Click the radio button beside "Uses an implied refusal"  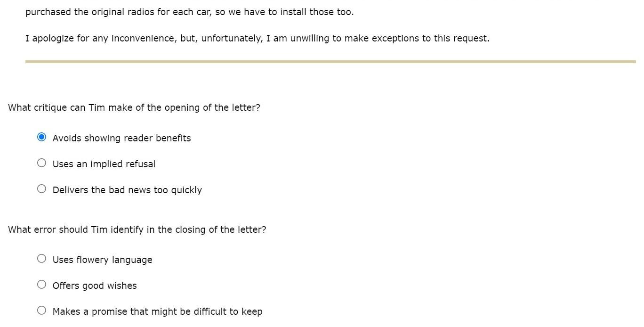(41, 163)
